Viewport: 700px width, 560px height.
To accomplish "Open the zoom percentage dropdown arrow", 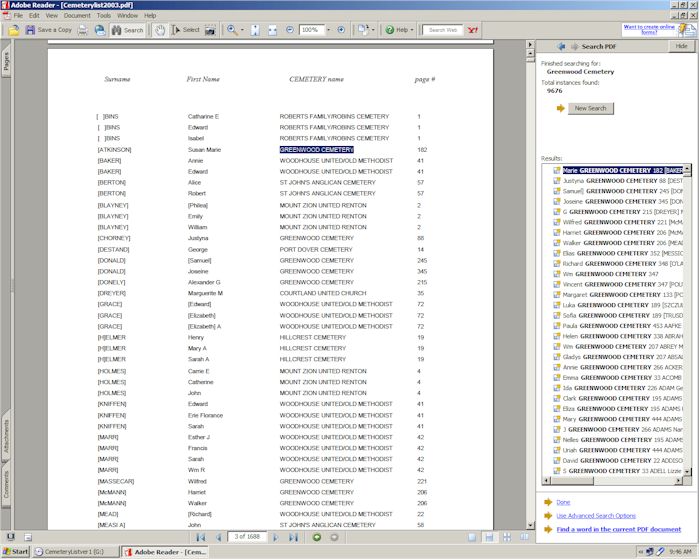I will pos(329,30).
